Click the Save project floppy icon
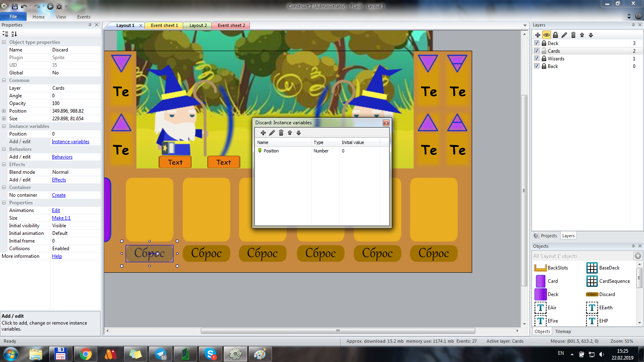 [x=15, y=6]
